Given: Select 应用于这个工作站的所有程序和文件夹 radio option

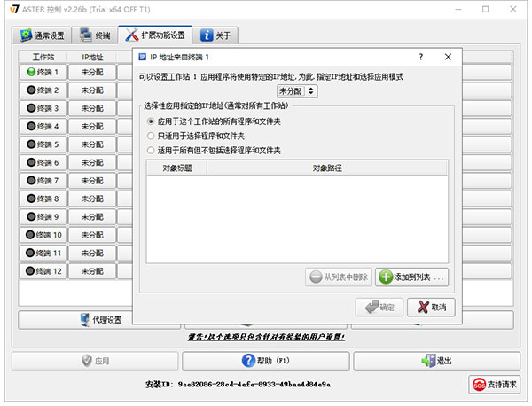Looking at the screenshot, I should click(214, 121).
